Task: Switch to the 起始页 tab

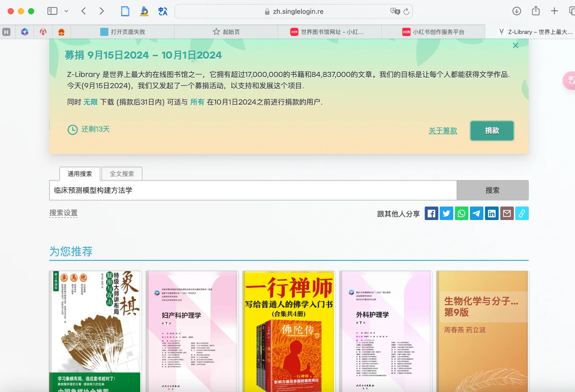Action: pos(226,32)
